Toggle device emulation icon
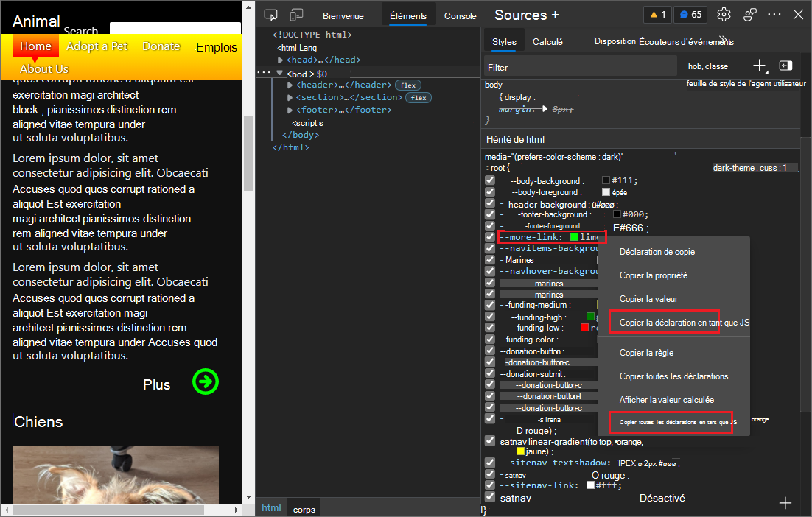812x517 pixels. pyautogui.click(x=296, y=15)
